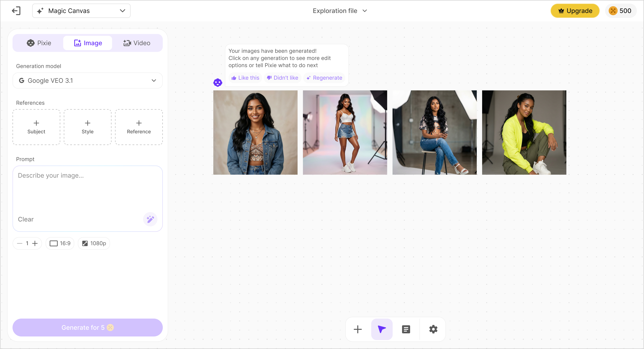Viewport: 644px width, 349px height.
Task: Open canvas settings gear
Action: point(433,329)
